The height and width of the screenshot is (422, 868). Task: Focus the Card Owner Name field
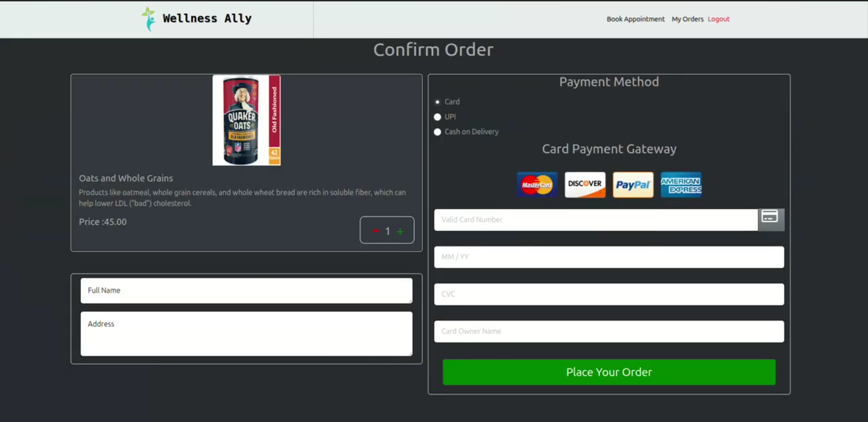(609, 331)
